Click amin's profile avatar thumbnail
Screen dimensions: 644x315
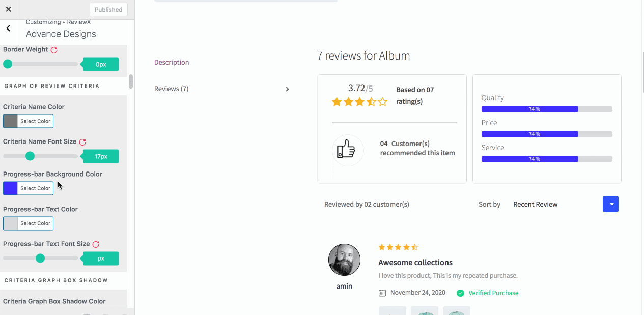(x=344, y=260)
